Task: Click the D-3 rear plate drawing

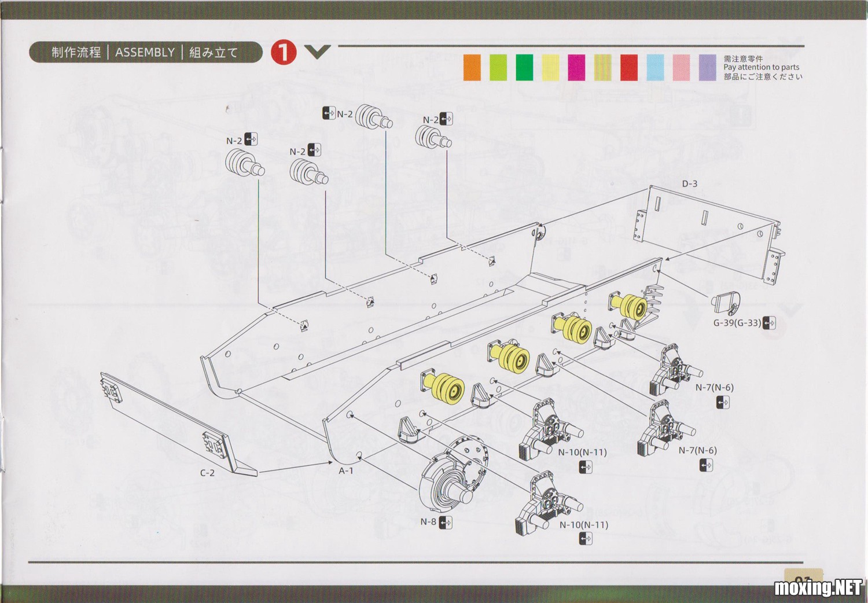Action: pyautogui.click(x=709, y=234)
